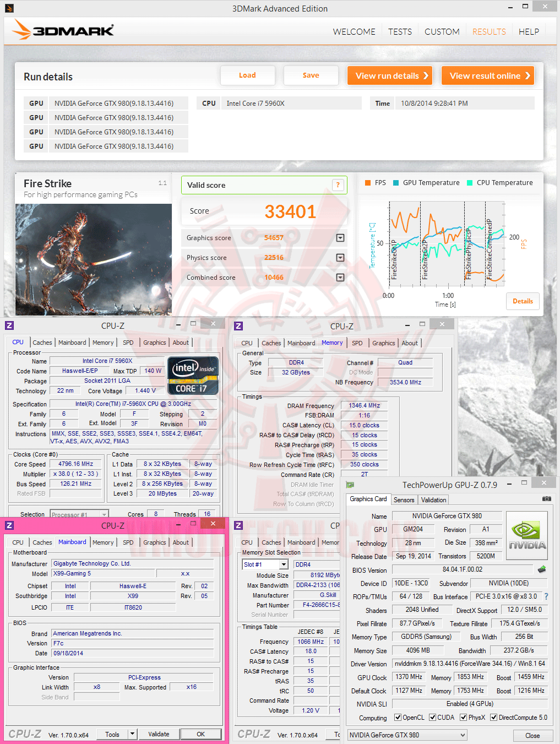Screen dimensions: 560x744
Task: Click the 3DMark logo in header
Action: click(x=64, y=30)
